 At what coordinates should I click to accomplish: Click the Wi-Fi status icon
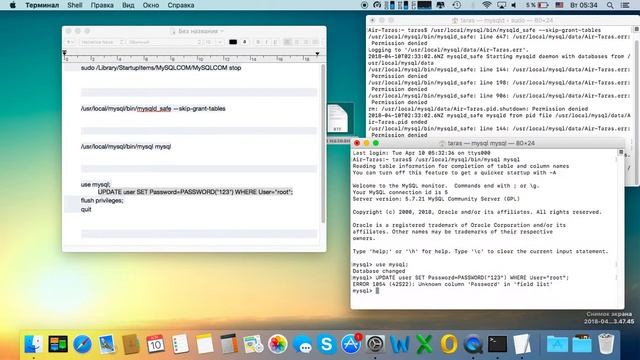[486, 5]
